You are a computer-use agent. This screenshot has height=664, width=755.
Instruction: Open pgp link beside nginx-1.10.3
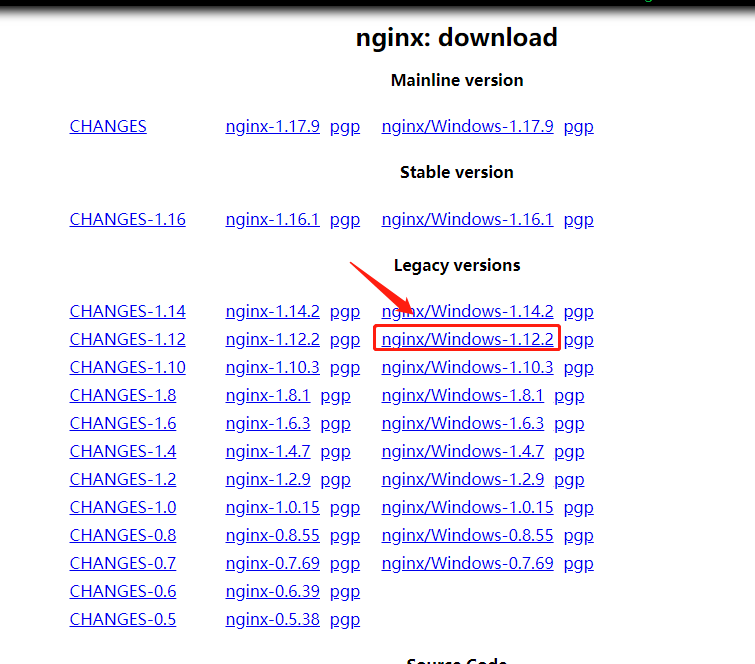pyautogui.click(x=345, y=368)
